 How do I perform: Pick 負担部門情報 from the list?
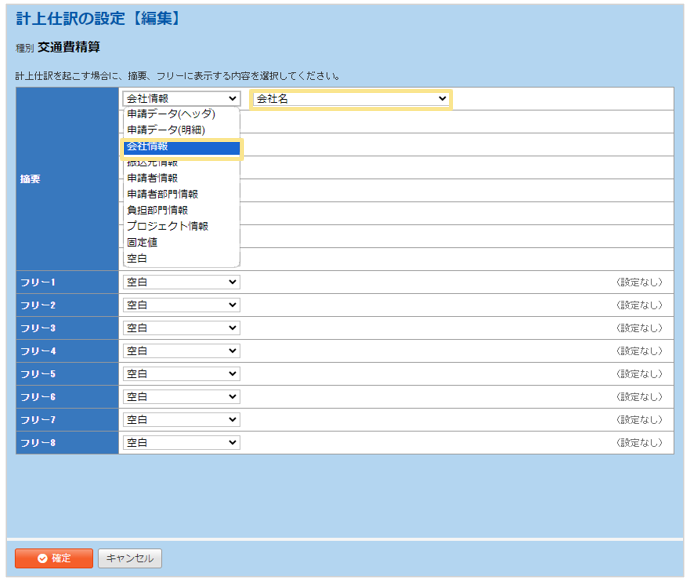(157, 210)
